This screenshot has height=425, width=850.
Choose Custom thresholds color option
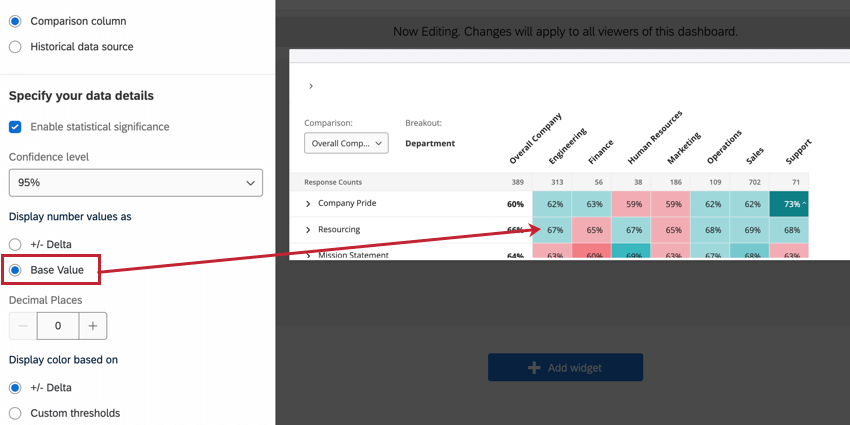coord(15,413)
